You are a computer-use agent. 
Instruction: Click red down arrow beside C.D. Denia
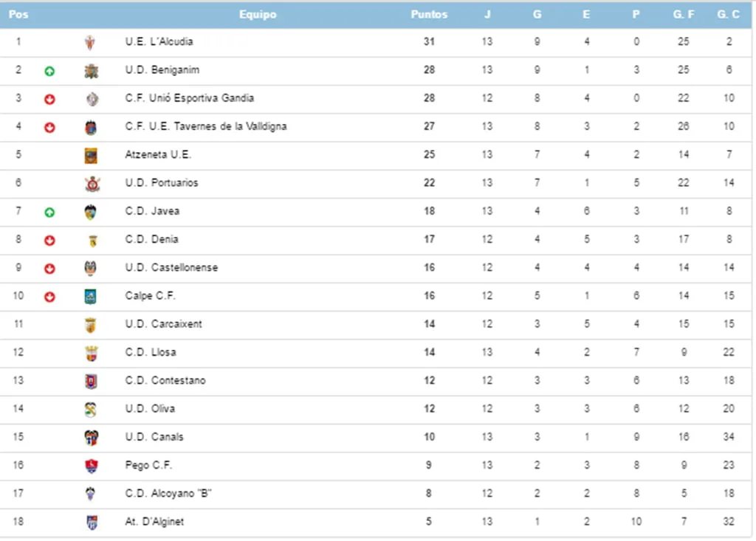point(49,240)
